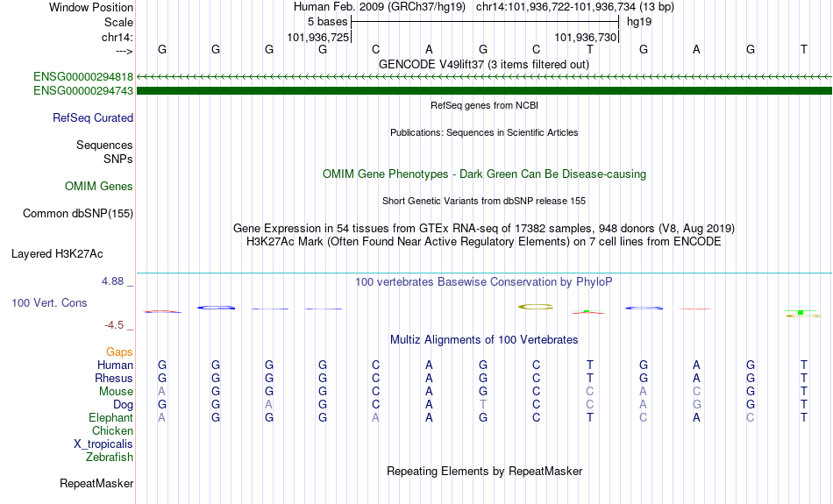Click the ENSG00000294818 gene label
Screen dimensions: 833x504
click(x=83, y=77)
